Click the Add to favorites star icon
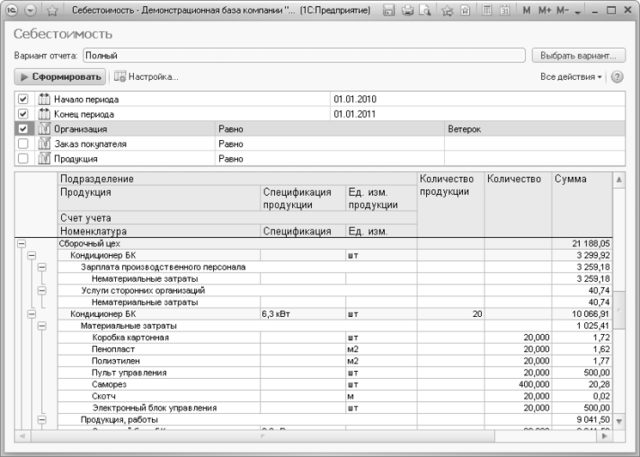The image size is (640, 457). tap(447, 11)
